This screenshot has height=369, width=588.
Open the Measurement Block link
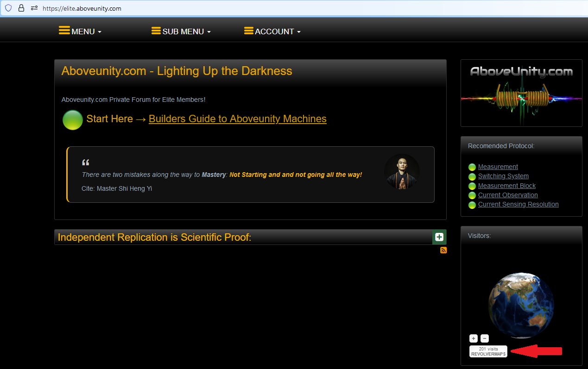(x=507, y=186)
